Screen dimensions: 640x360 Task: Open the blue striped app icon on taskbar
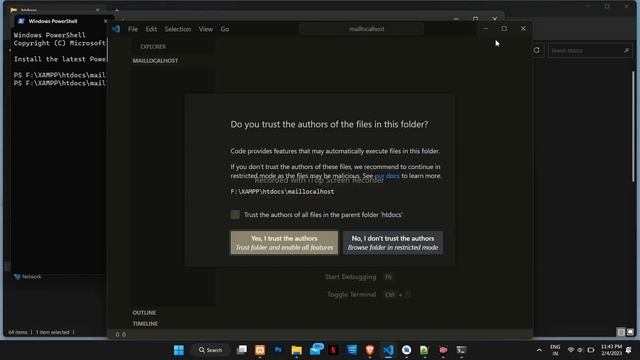click(351, 350)
